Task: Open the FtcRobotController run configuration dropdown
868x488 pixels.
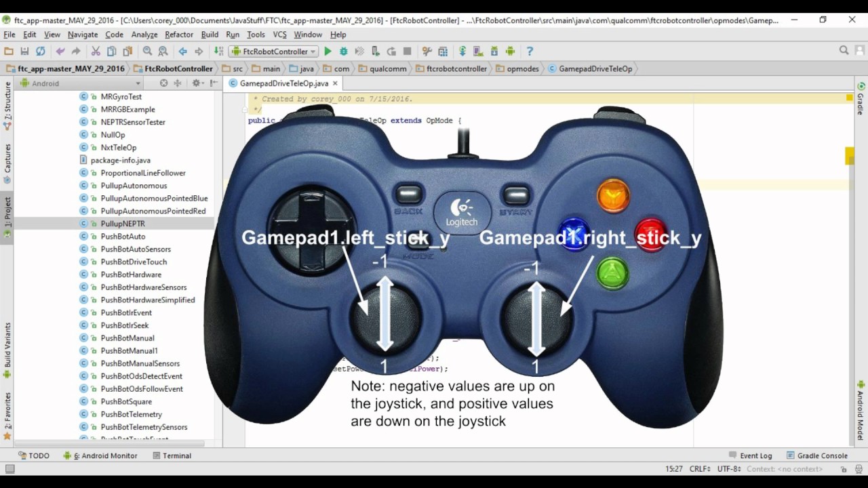Action: pos(275,52)
